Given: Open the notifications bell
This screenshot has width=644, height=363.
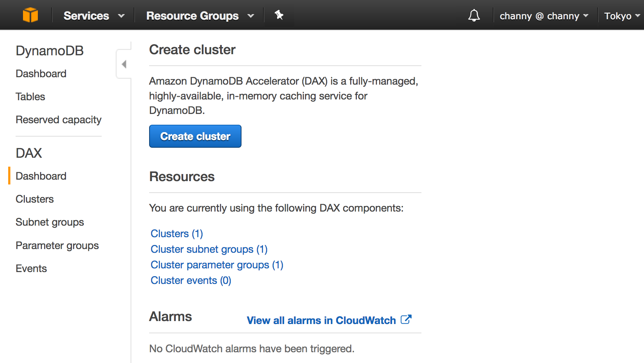Looking at the screenshot, I should 474,16.
